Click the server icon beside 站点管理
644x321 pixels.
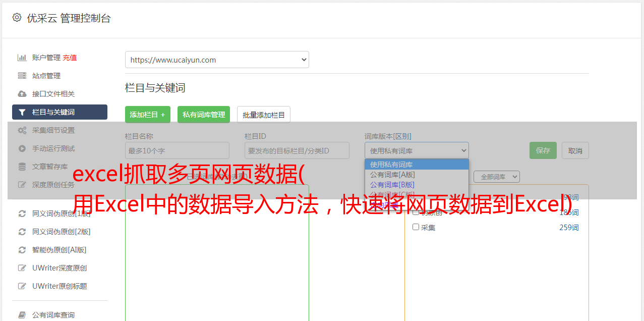pyautogui.click(x=22, y=76)
